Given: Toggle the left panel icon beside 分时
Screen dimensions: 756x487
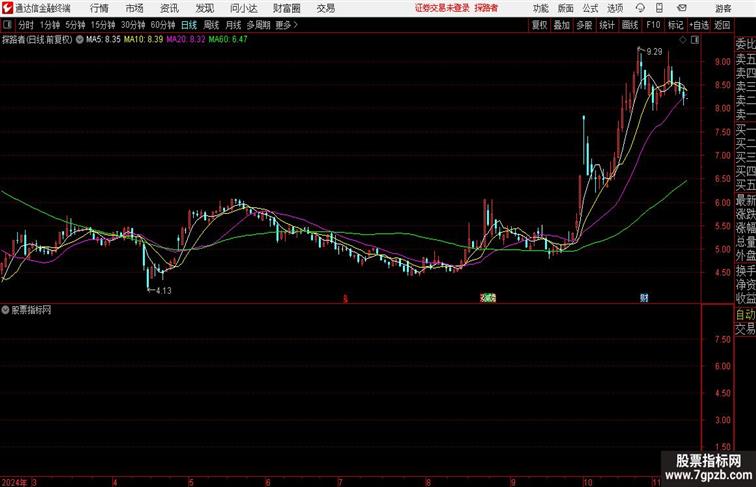Looking at the screenshot, I should tap(7, 25).
